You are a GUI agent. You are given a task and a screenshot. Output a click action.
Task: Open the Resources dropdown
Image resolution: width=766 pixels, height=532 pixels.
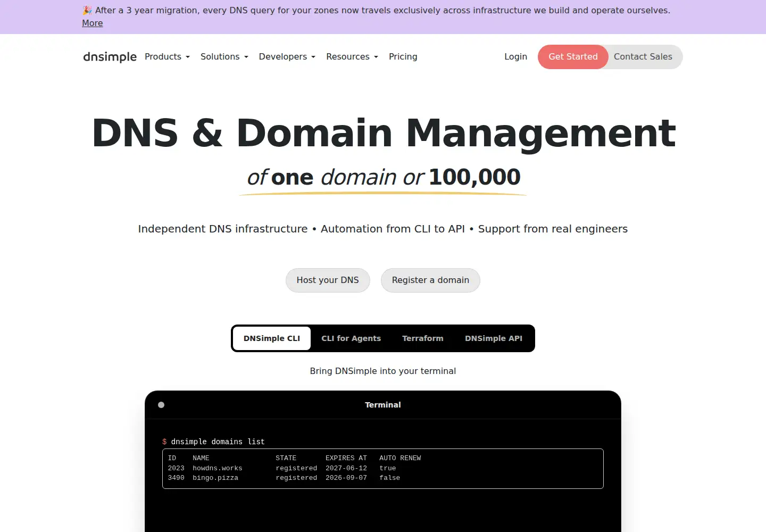click(x=352, y=56)
